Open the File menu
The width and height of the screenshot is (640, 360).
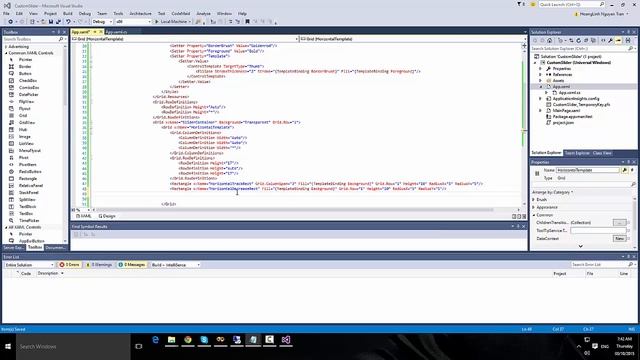(7, 13)
